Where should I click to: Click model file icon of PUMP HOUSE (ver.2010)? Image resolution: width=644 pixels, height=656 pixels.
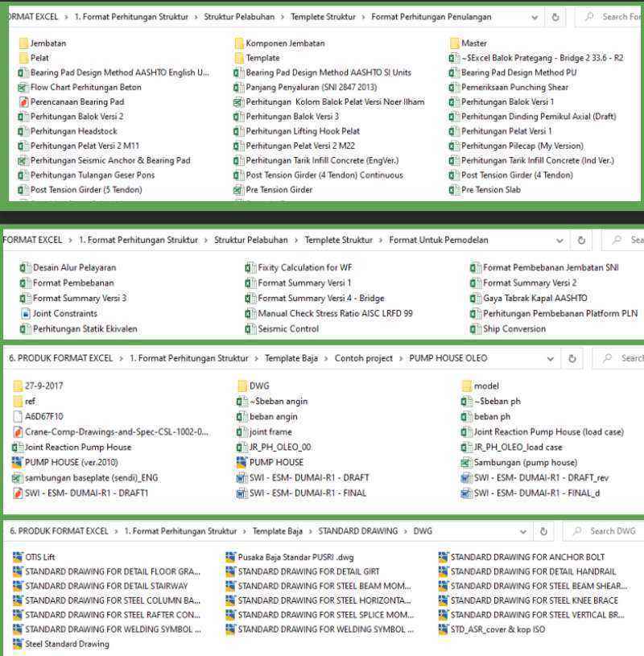click(x=17, y=462)
